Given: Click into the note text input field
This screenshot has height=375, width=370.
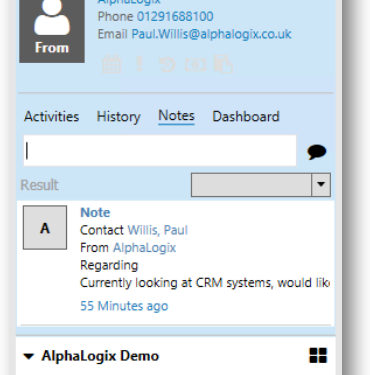Looking at the screenshot, I should pos(160,151).
